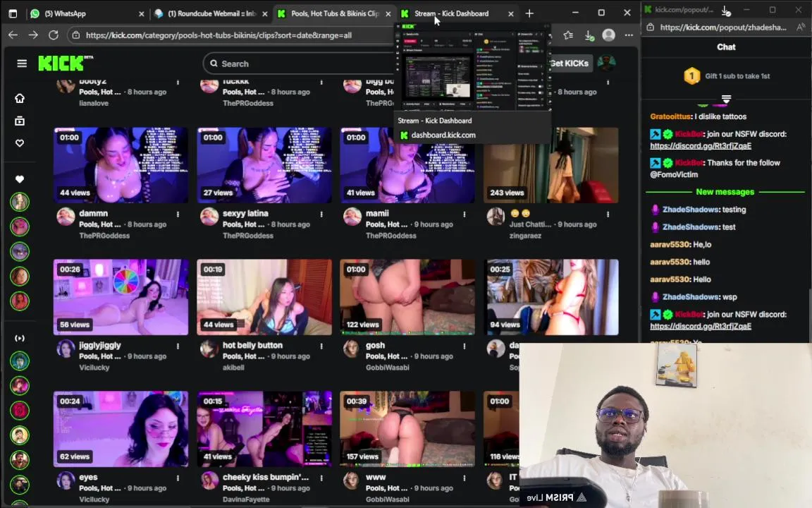Open first discord.gg link in chat
Image resolution: width=812 pixels, height=508 pixels.
pyautogui.click(x=701, y=145)
